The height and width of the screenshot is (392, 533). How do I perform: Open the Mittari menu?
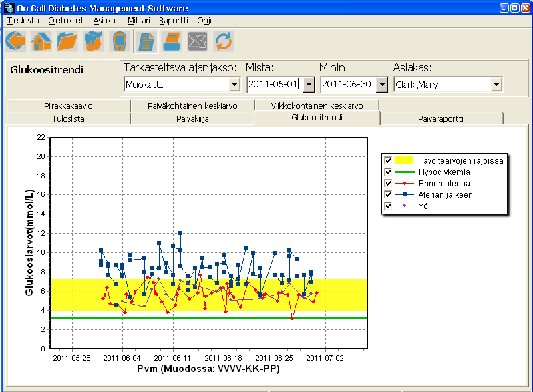pyautogui.click(x=139, y=21)
